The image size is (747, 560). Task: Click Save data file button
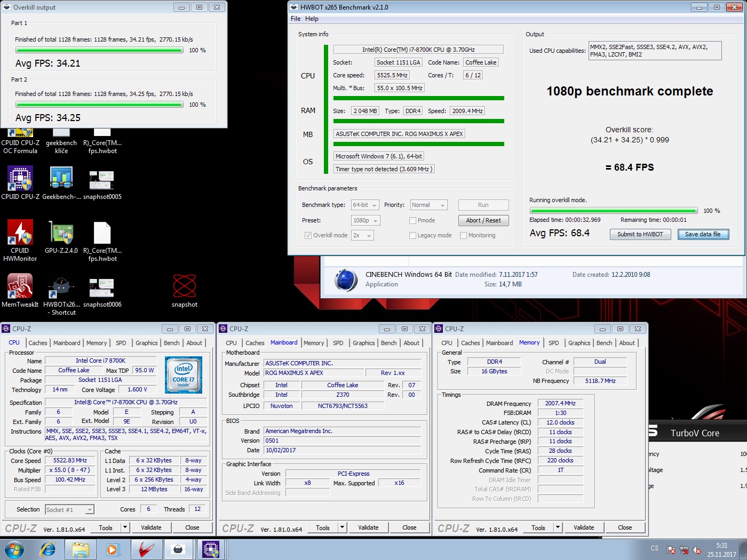(703, 234)
